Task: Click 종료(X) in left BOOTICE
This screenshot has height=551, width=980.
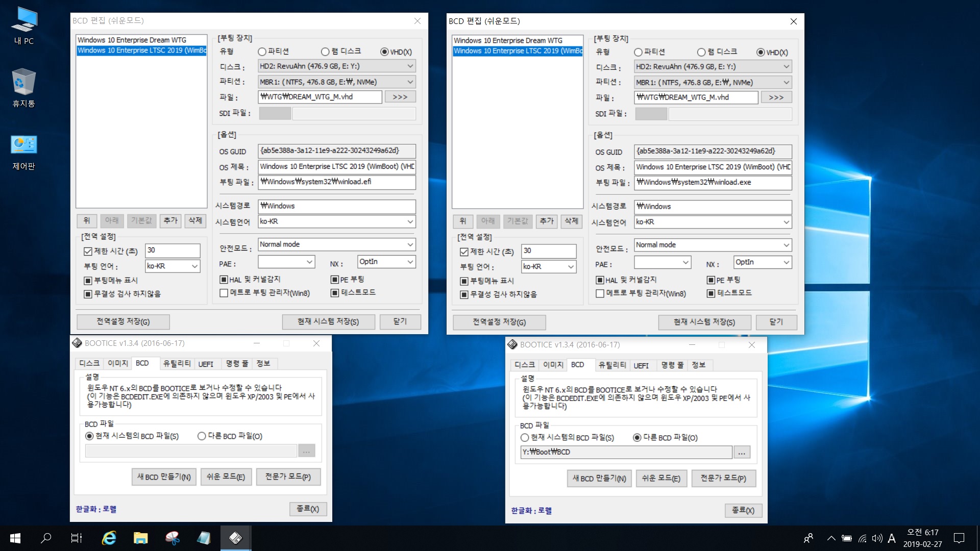Action: click(x=308, y=509)
